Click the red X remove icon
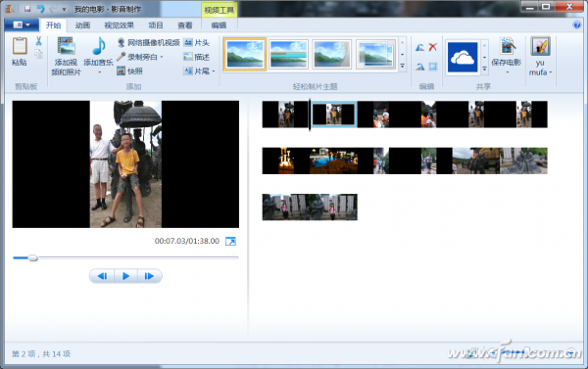Screen dimensions: 588x369 click(433, 47)
